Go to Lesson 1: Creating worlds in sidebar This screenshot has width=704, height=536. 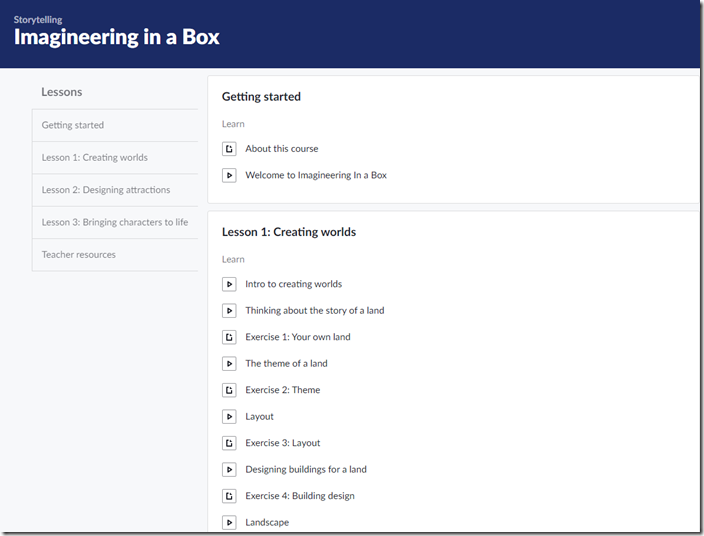click(x=115, y=158)
